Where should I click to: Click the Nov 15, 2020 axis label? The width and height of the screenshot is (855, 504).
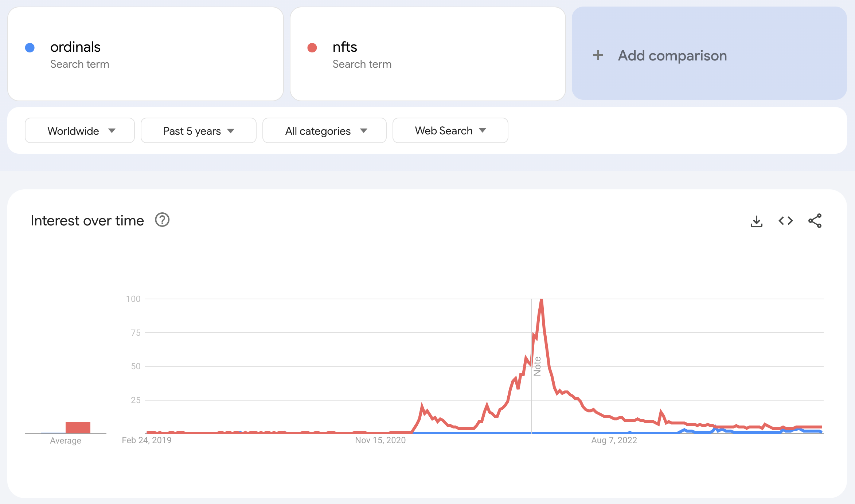[x=380, y=440]
